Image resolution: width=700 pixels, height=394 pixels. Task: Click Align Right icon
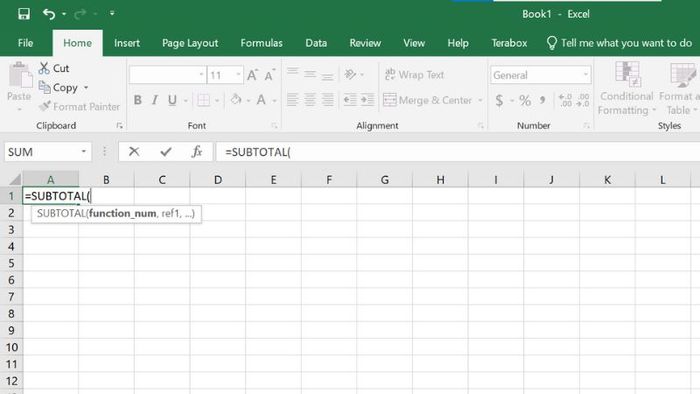point(328,100)
